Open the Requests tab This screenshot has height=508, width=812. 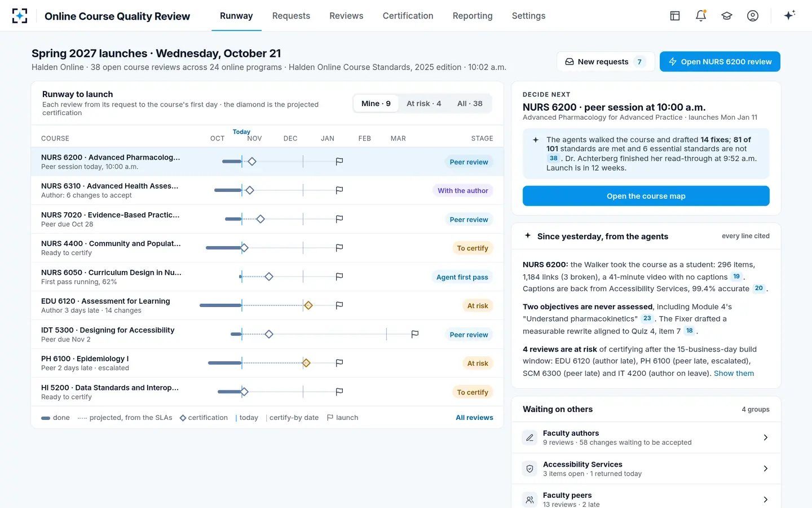point(291,16)
